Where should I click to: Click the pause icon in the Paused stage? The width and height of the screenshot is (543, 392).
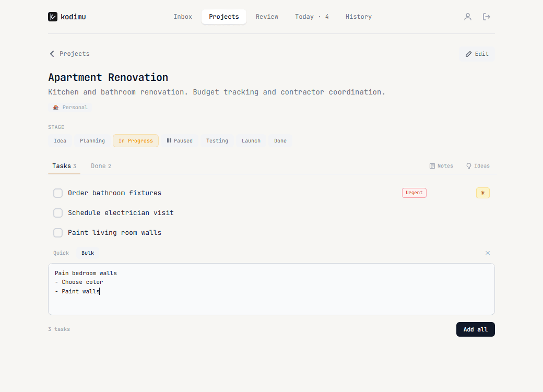pyautogui.click(x=169, y=140)
